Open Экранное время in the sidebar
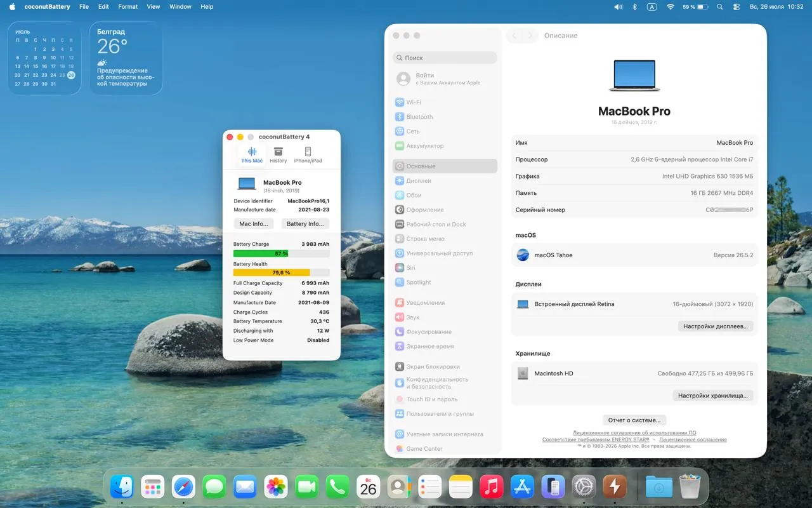Screen dimensions: 812x508 pyautogui.click(x=445, y=347)
